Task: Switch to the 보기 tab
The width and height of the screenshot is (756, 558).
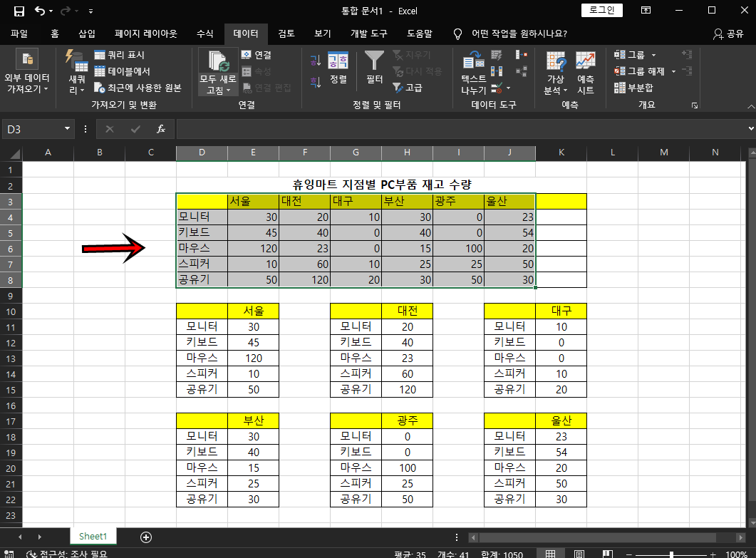Action: point(323,33)
